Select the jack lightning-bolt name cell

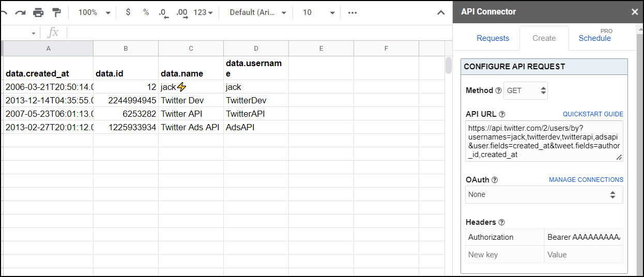(x=191, y=87)
